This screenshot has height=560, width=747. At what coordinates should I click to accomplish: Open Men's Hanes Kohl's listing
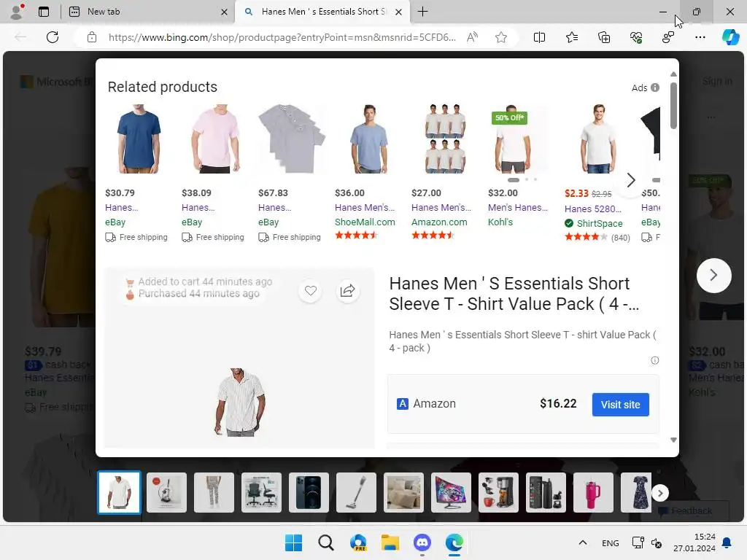tap(518, 208)
